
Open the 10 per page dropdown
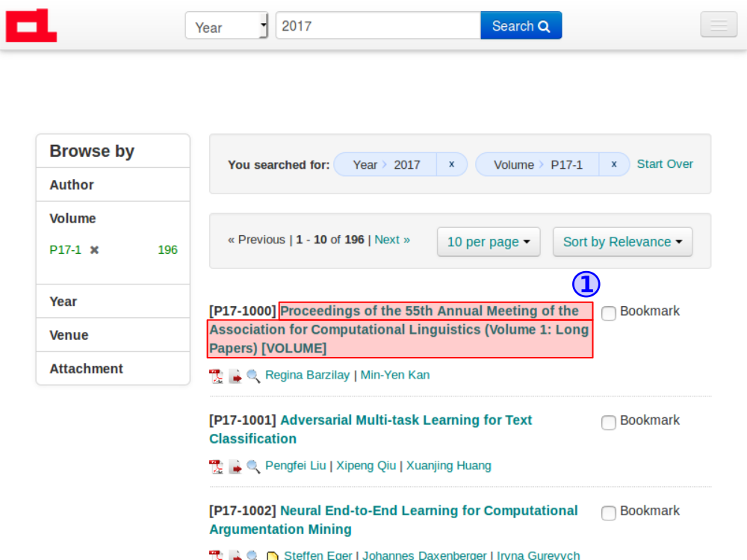click(x=489, y=242)
